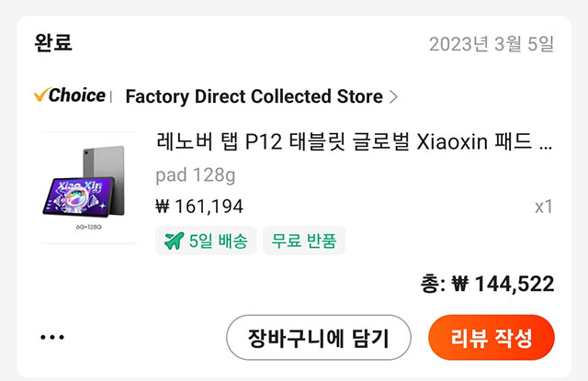
Task: Open the three-dot more options menu
Action: (52, 338)
